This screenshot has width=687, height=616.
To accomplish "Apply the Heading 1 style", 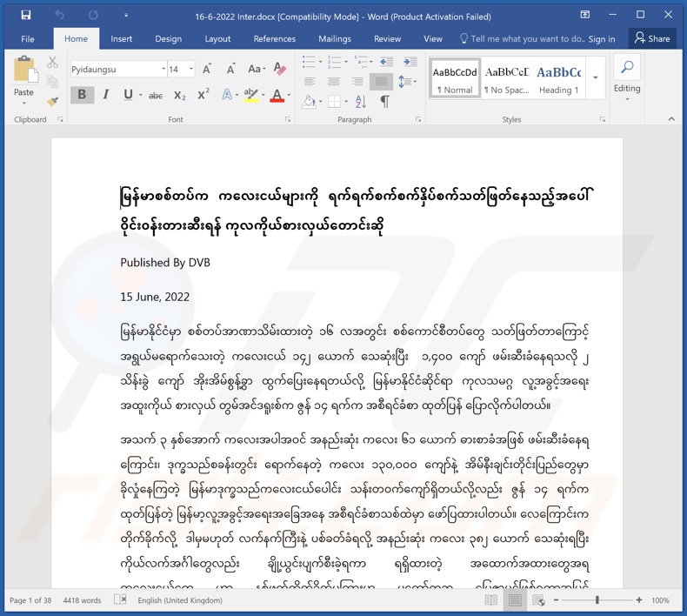I will pos(558,78).
